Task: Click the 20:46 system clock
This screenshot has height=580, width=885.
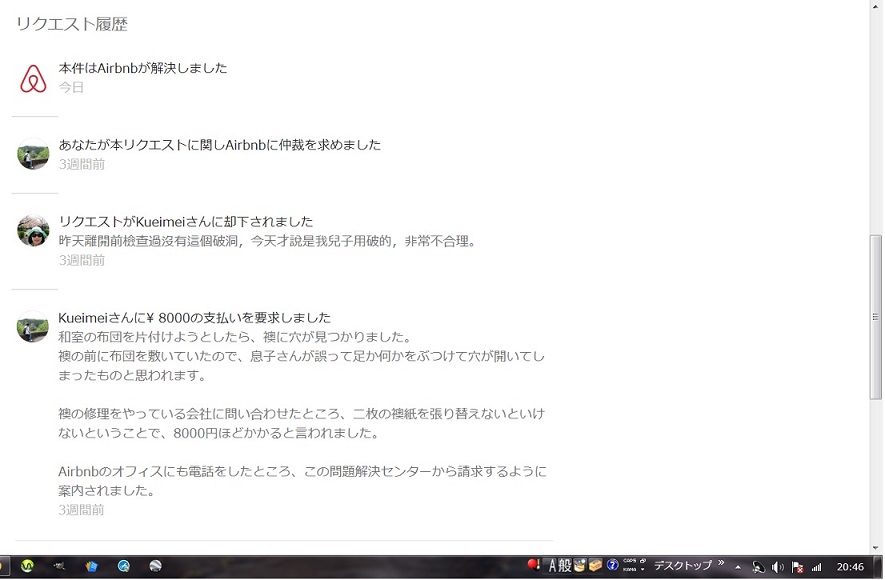Action: pos(850,567)
